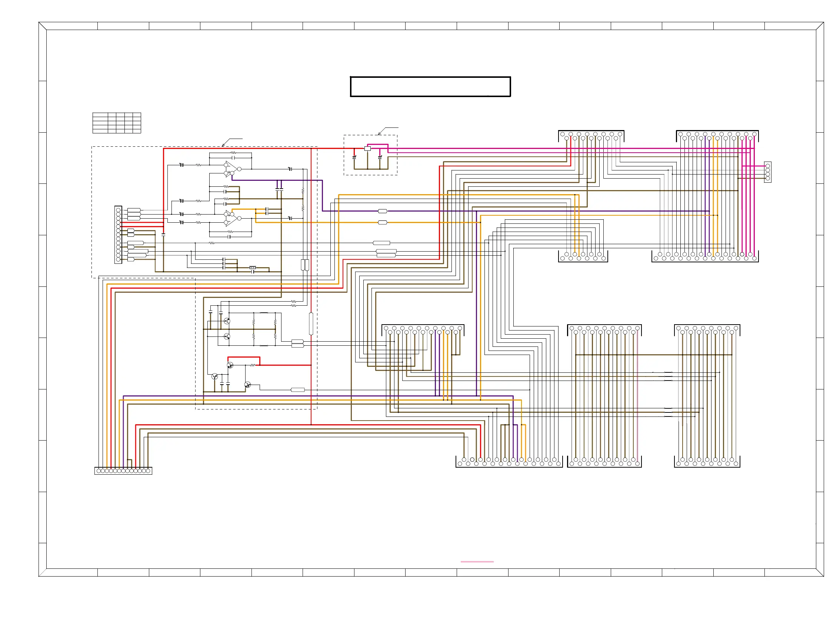Screen dimensions: 840x624
Task: Click the small square component joining red and magenta wires
Action: tap(367, 149)
